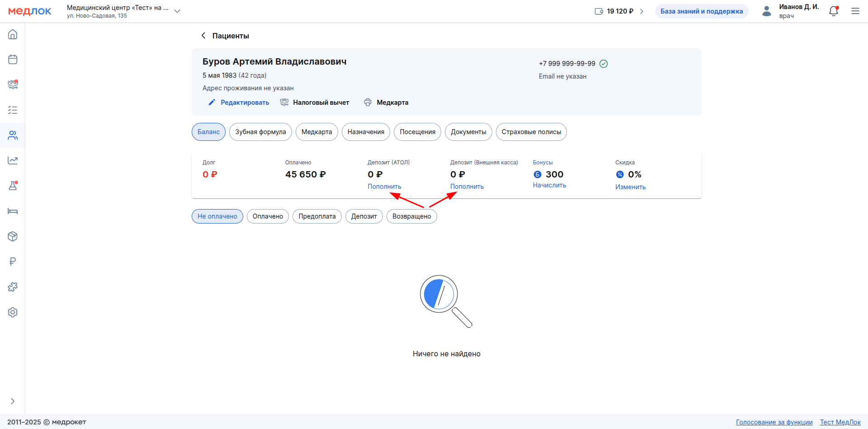868x429 pixels.
Task: Select the 'Не оплачено' filter chip
Action: 217,216
